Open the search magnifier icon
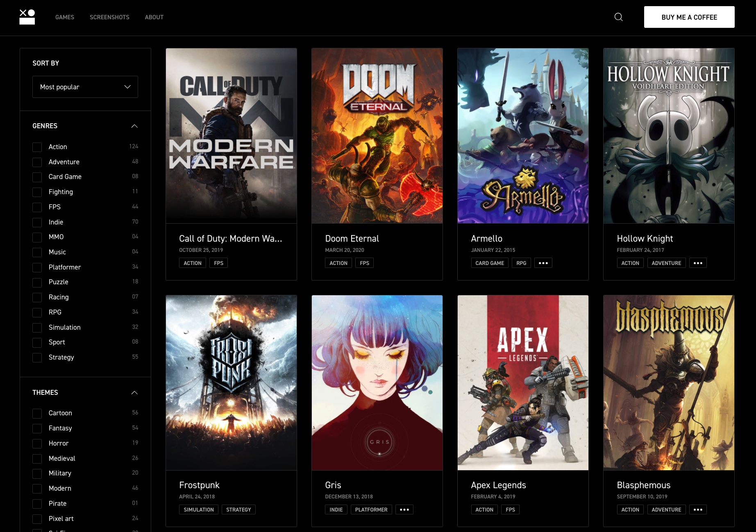The height and width of the screenshot is (532, 756). click(x=619, y=17)
